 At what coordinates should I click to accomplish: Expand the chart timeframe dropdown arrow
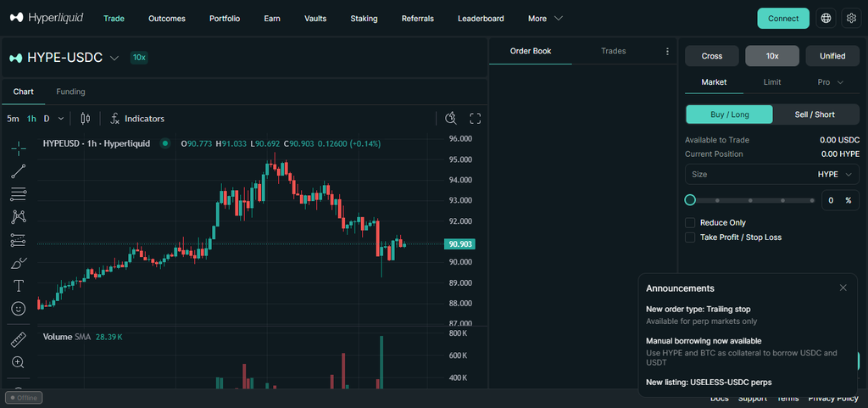click(61, 119)
